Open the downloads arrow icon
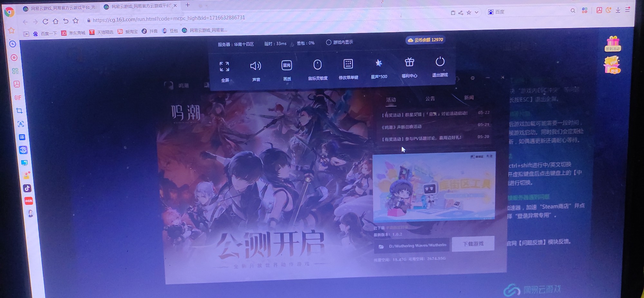This screenshot has height=298, width=644. [x=618, y=10]
